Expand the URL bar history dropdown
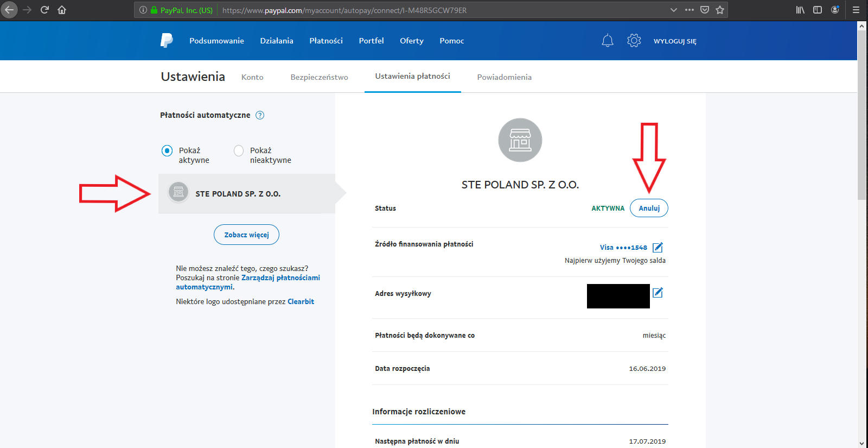Screen dimensions: 868x448 pos(674,10)
